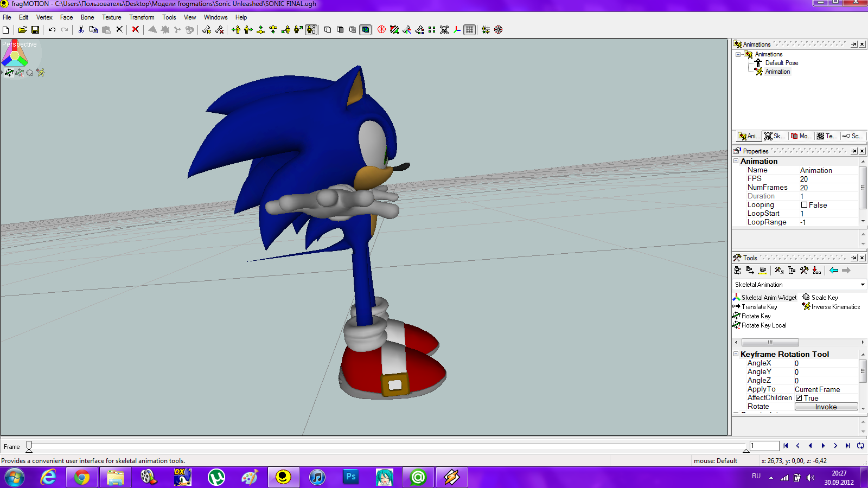This screenshot has width=868, height=488.
Task: Open uTorrent from the taskbar
Action: 216,477
